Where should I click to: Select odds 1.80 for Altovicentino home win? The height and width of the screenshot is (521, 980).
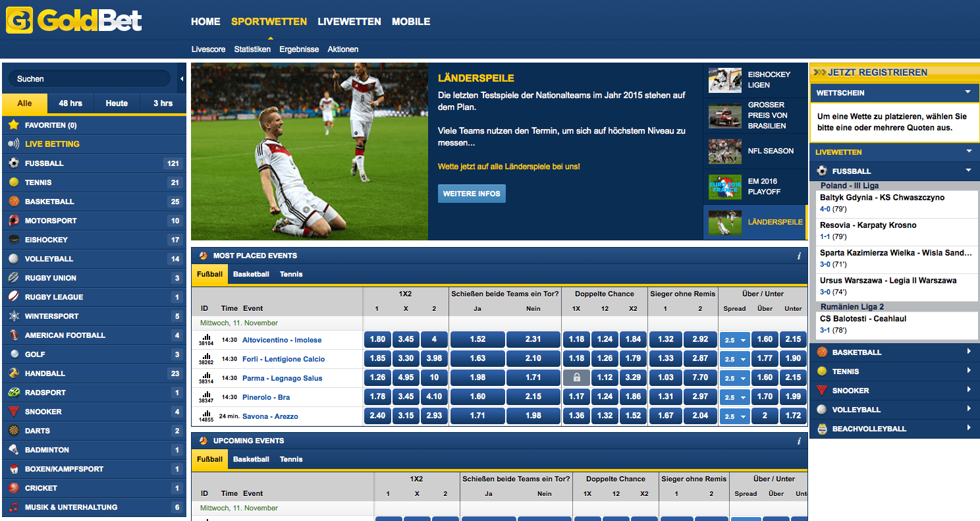(x=377, y=340)
